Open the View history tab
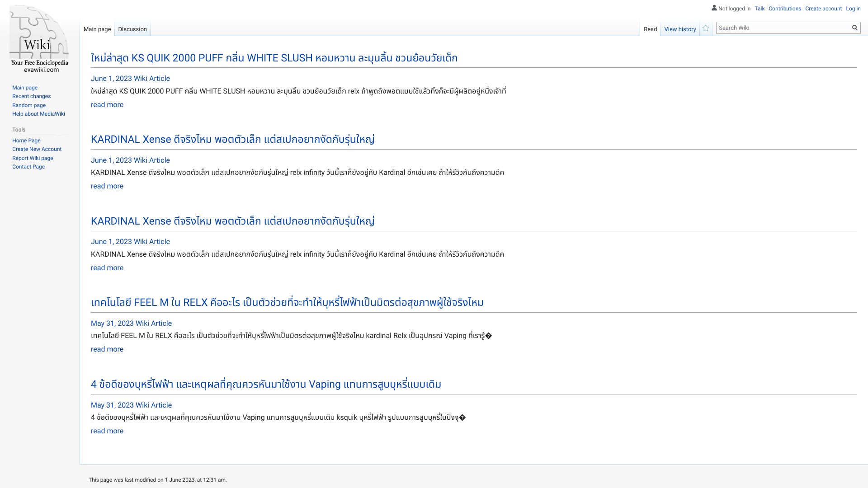The image size is (868, 488). pos(680,29)
